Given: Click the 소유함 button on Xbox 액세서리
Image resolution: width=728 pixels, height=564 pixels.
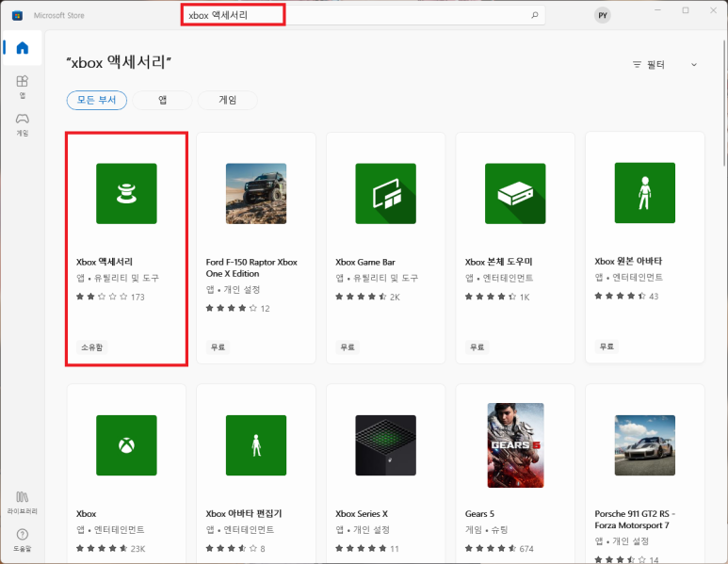Looking at the screenshot, I should tap(92, 347).
